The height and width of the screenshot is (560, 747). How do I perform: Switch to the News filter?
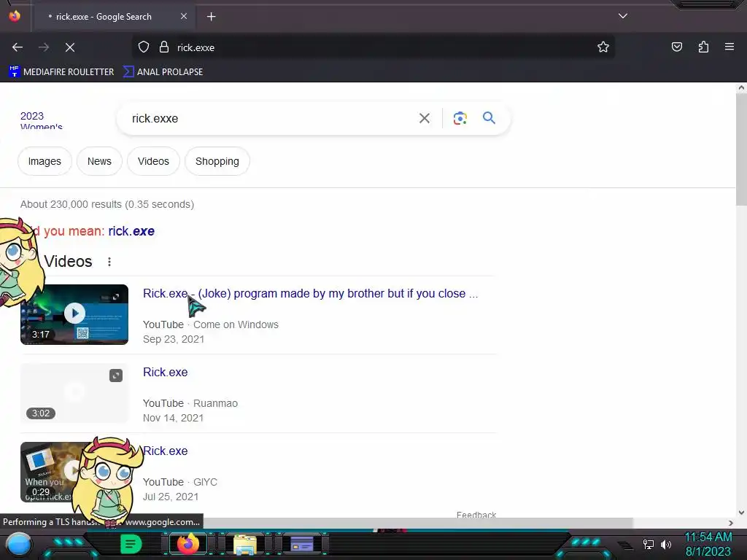pos(99,161)
